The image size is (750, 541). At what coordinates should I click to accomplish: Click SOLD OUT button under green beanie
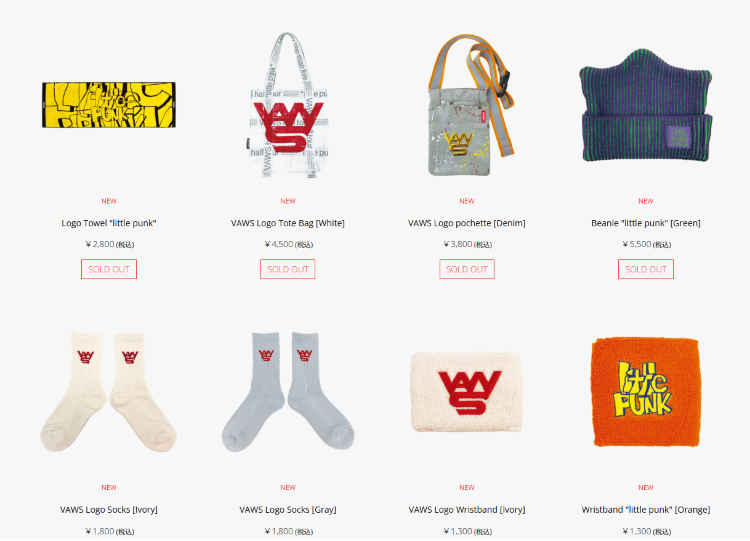[646, 269]
